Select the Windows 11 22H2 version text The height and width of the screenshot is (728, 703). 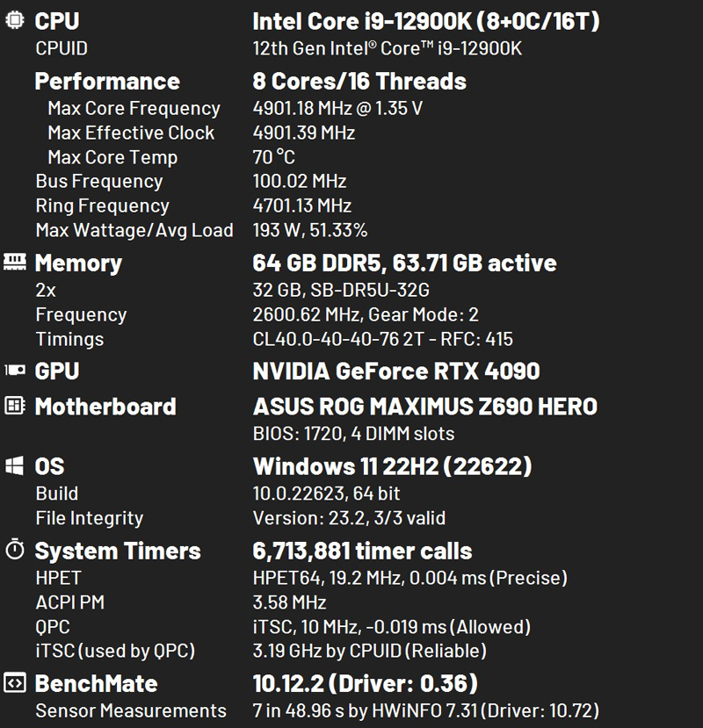pos(392,466)
